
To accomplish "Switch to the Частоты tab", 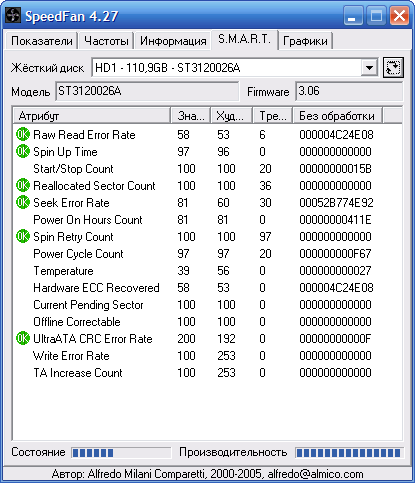I will click(x=106, y=41).
